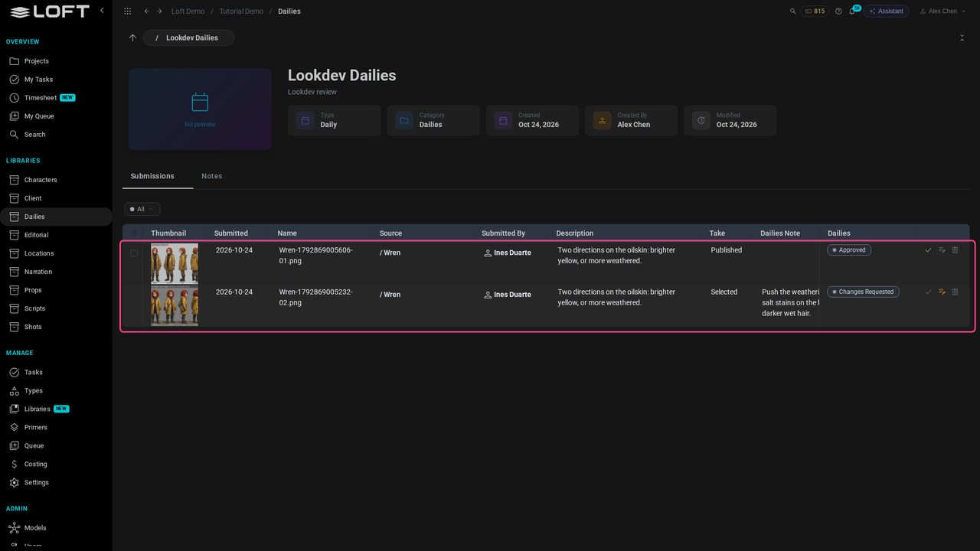Open the Approved status dropdown
This screenshot has height=551, width=980.
click(x=849, y=250)
